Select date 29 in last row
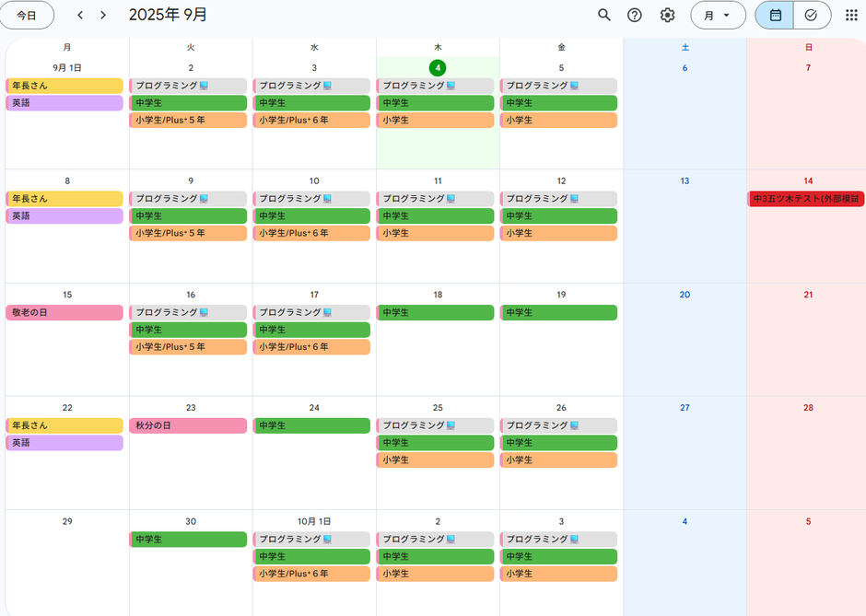Image resolution: width=866 pixels, height=616 pixels. coord(67,521)
